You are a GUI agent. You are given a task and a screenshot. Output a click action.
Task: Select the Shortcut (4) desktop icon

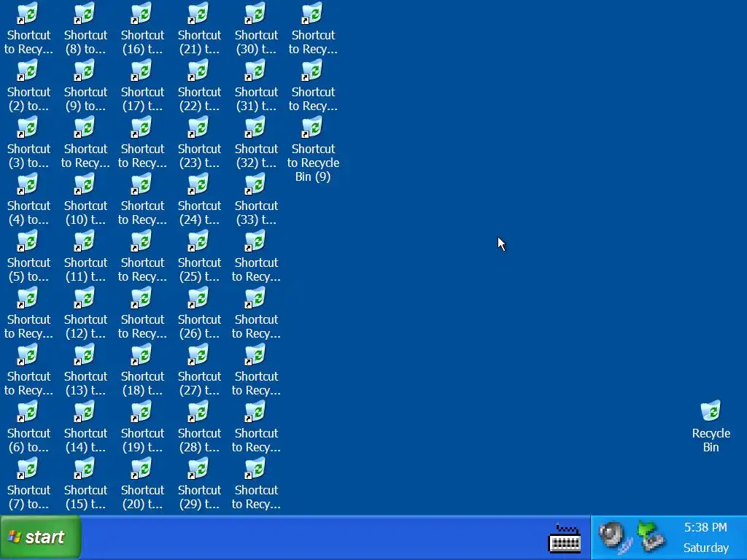click(x=28, y=200)
